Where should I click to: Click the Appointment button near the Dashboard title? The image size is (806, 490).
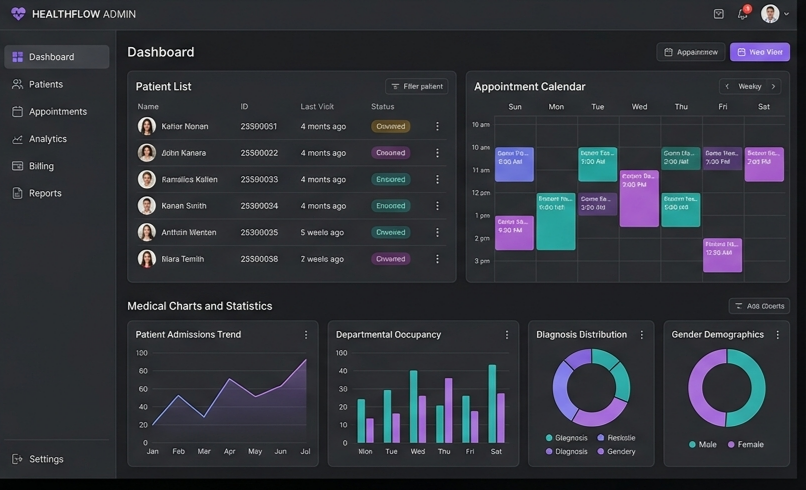pos(691,52)
